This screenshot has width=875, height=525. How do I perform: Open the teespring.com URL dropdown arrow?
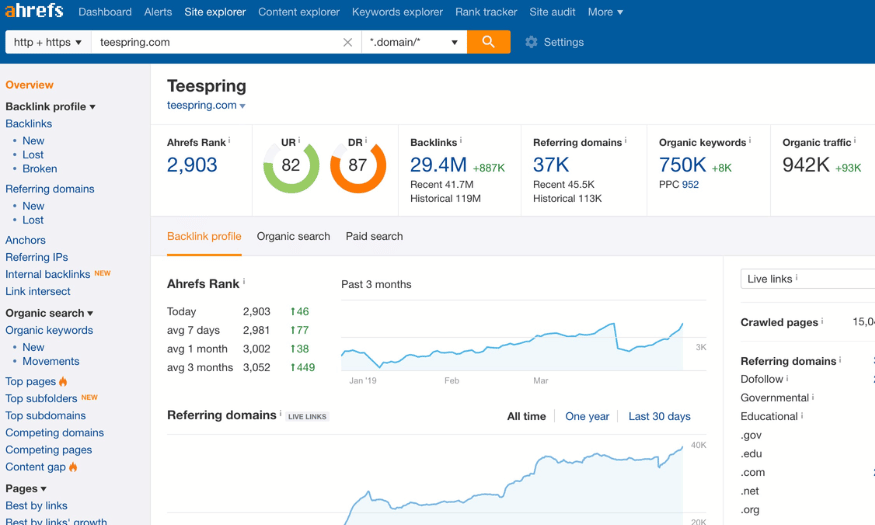[243, 106]
